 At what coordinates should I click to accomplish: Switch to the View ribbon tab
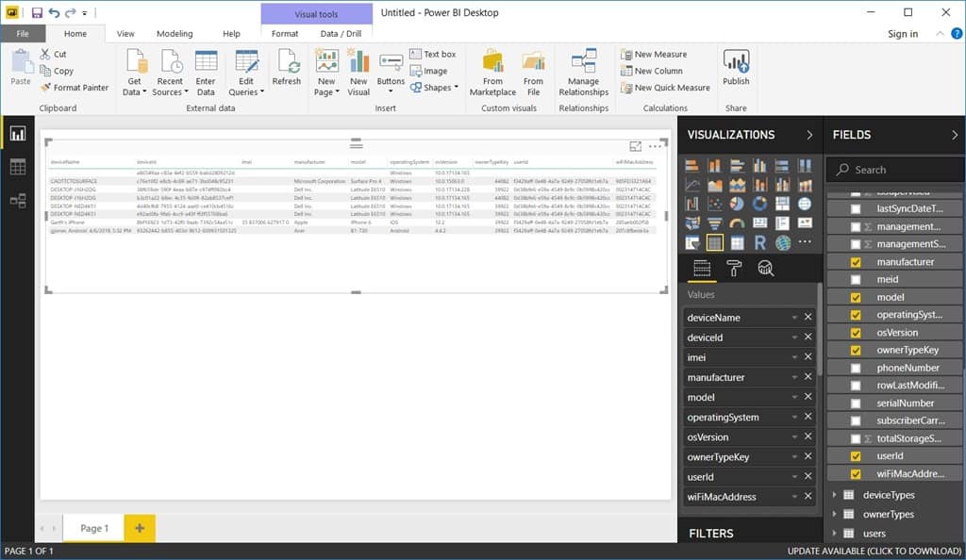[x=125, y=34]
